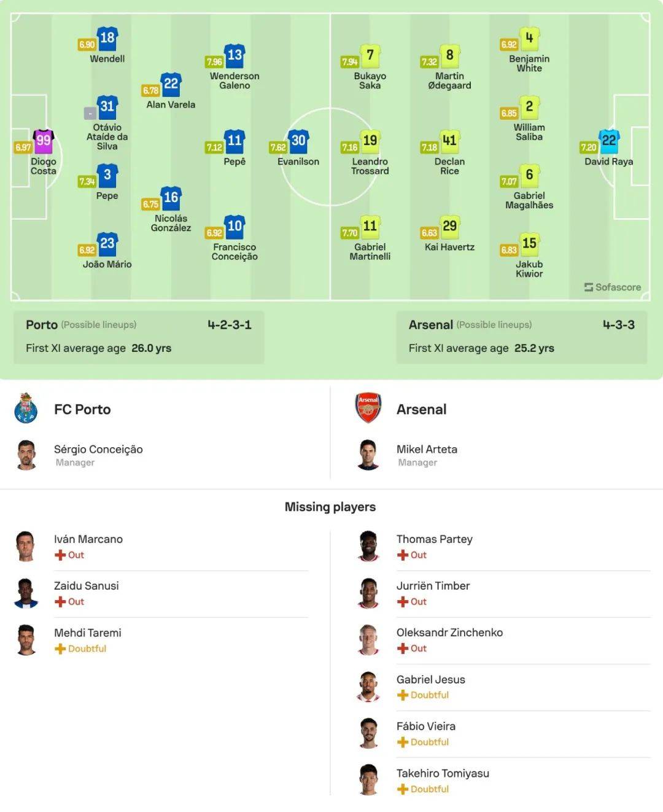The image size is (663, 812).
Task: Open Sérgio Conceição manager profile photo
Action: pyautogui.click(x=26, y=455)
